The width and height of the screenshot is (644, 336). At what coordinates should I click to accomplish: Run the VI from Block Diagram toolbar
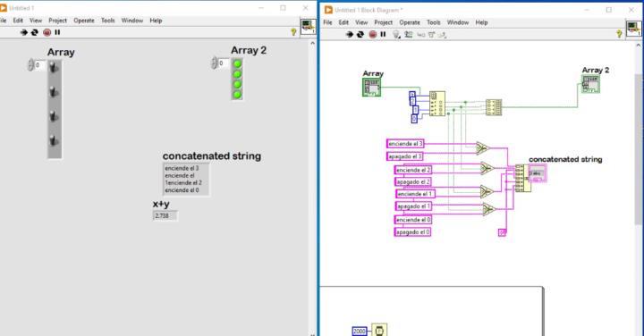pos(349,35)
